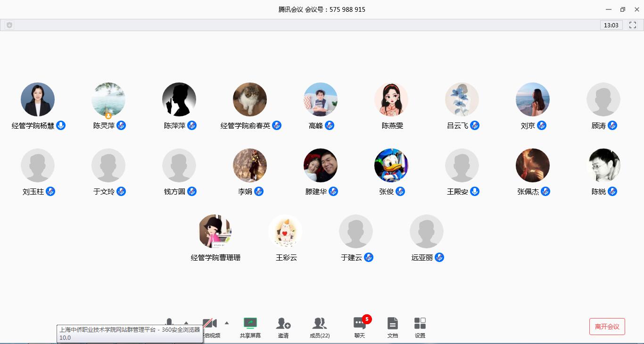This screenshot has width=644, height=344.
Task: Click the 离开会议 leave meeting button
Action: click(x=607, y=327)
